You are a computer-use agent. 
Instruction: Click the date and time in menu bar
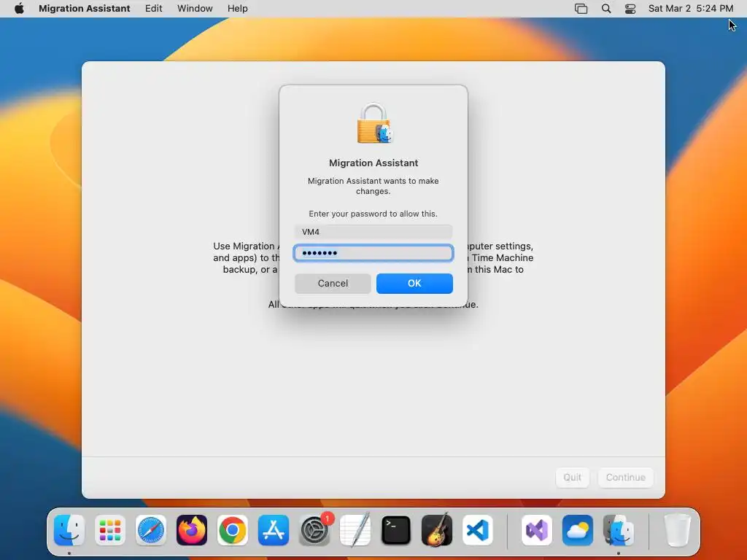(690, 9)
